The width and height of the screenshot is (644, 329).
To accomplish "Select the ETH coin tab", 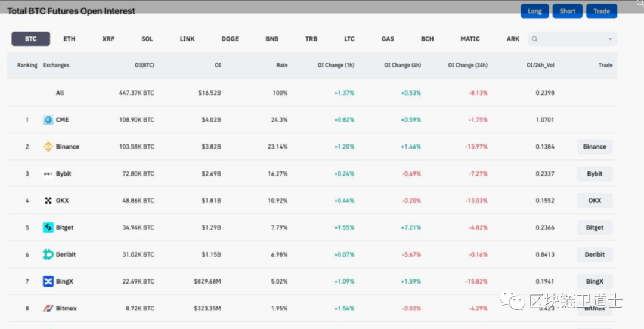I will (69, 39).
